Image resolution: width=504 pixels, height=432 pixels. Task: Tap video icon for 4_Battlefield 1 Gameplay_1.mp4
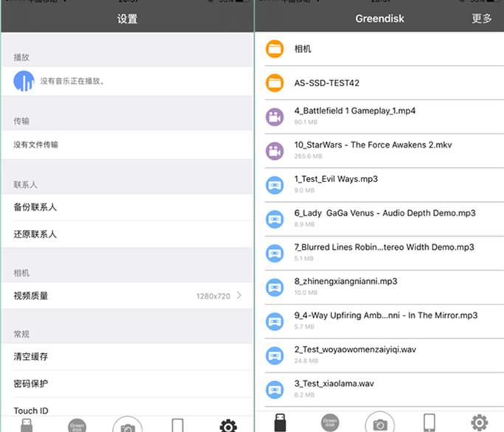[x=275, y=117]
